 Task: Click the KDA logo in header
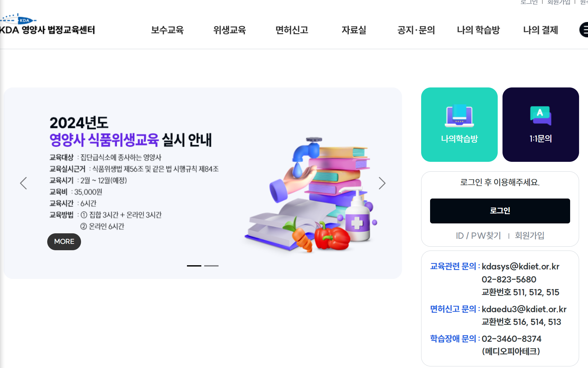coord(47,25)
